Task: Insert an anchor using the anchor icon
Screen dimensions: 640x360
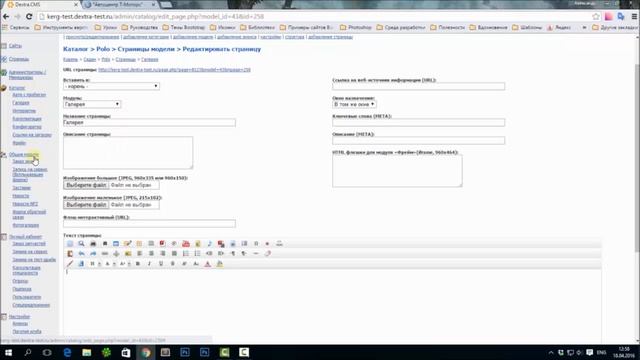Action: point(116,253)
